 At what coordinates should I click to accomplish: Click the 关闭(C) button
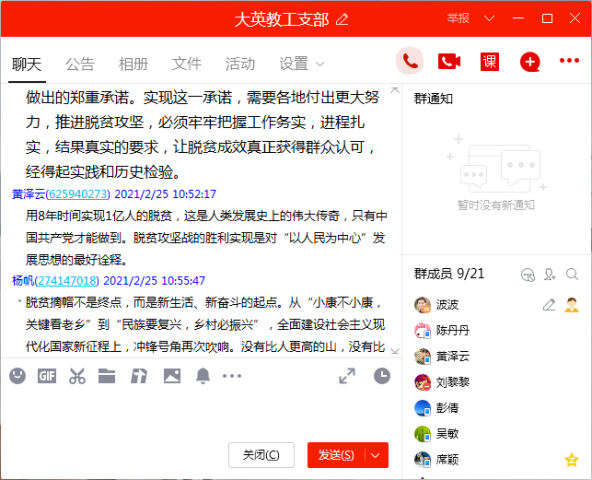261,455
